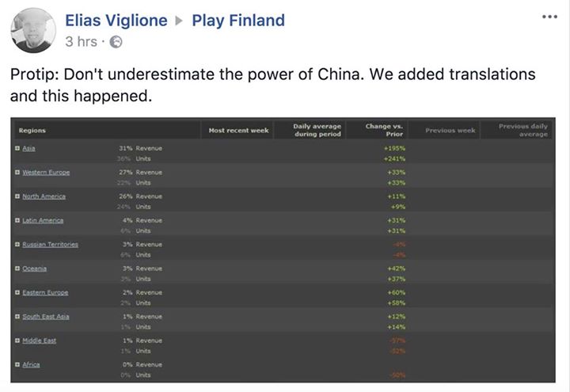Visit Elias Viglione's profile name link
This screenshot has width=570, height=392.
[116, 21]
